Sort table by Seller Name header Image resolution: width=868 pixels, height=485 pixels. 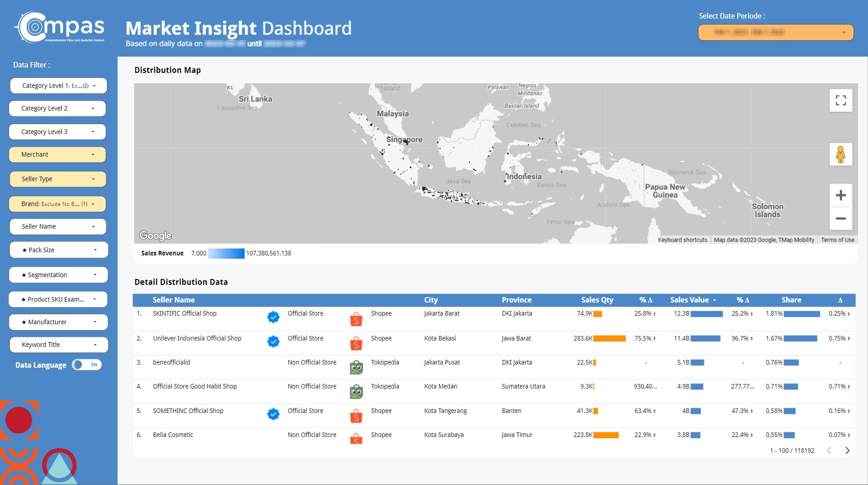point(174,300)
